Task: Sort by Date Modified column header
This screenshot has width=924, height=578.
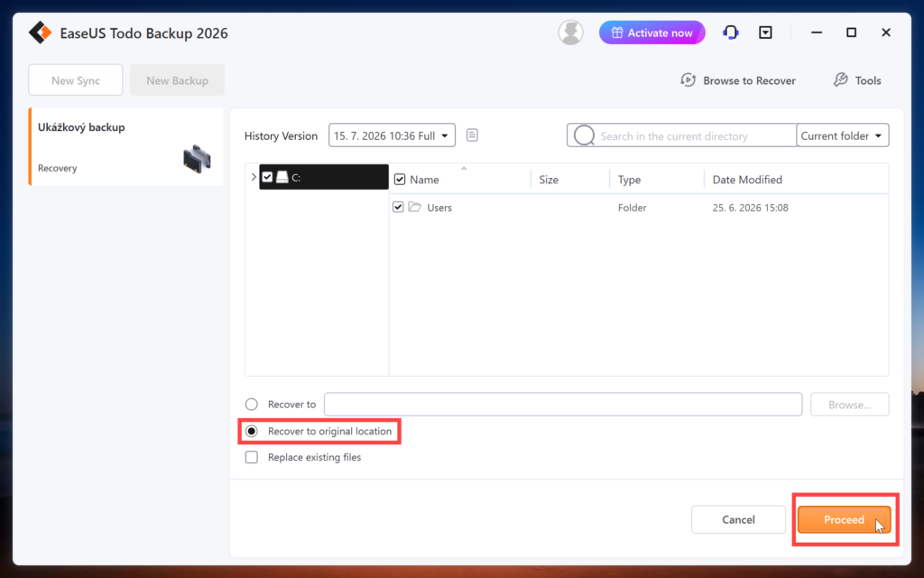Action: [x=747, y=180]
